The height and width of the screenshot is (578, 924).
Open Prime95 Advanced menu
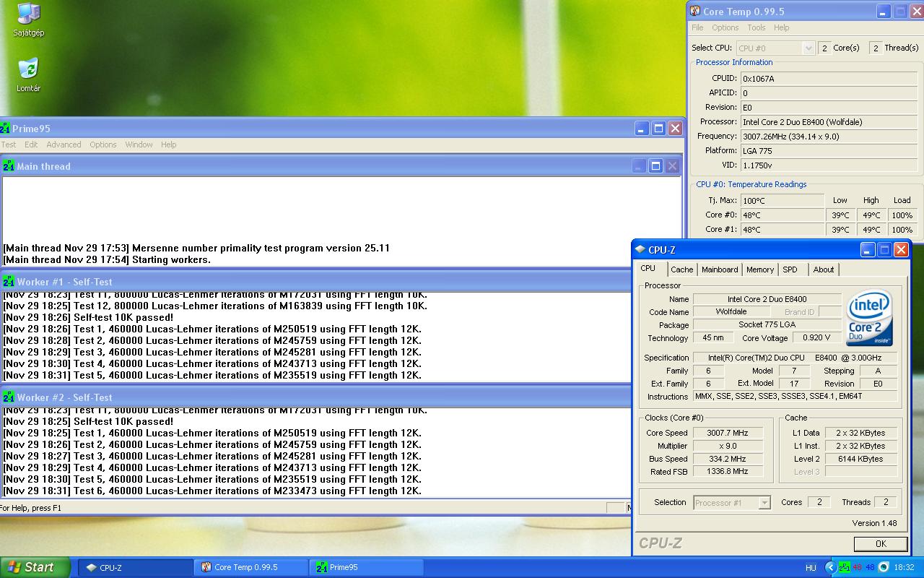point(64,144)
